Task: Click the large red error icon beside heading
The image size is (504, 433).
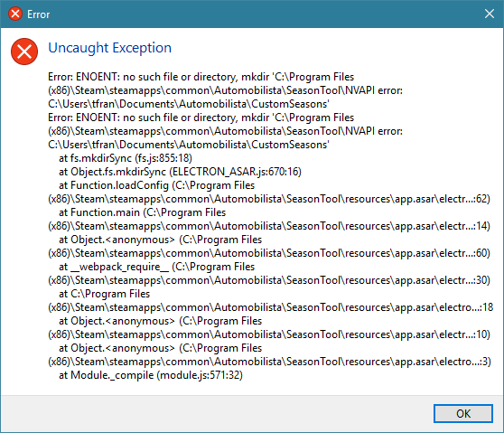Action: [x=24, y=52]
